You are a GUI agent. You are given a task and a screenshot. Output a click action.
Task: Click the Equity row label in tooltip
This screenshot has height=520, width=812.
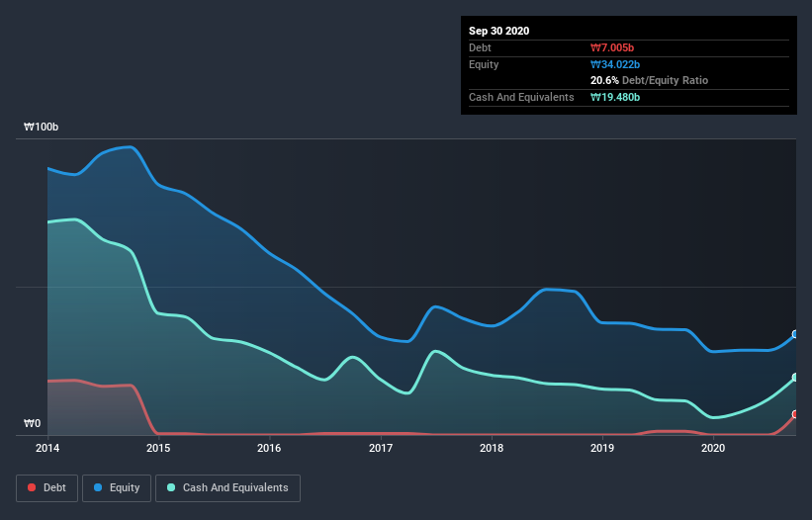tap(484, 64)
